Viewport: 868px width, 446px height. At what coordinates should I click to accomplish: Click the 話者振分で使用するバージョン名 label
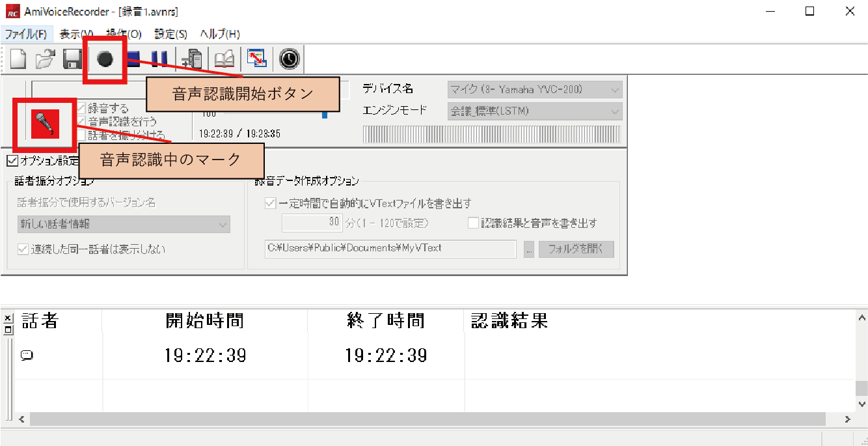87,203
